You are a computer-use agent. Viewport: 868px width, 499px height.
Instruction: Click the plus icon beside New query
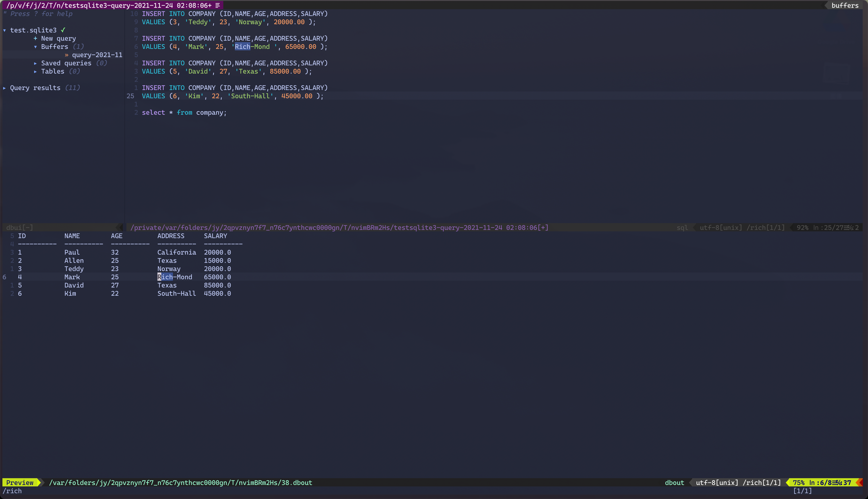(x=35, y=38)
